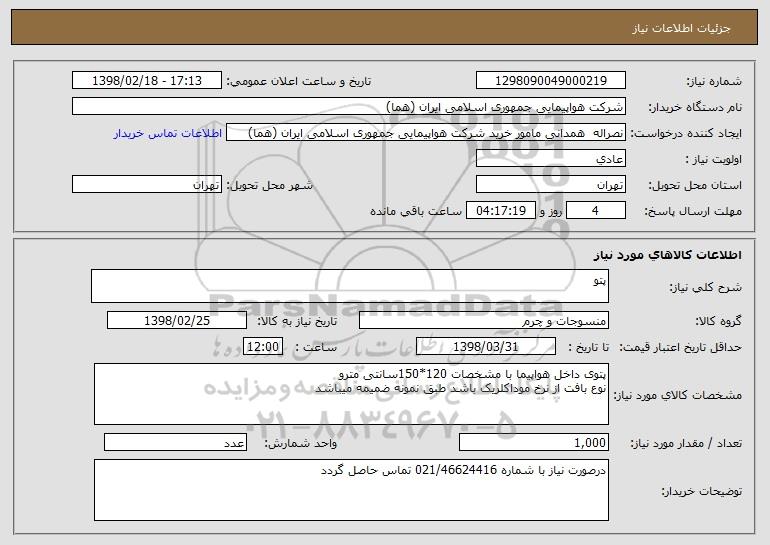Viewport: 770px width, 545px height.
Task: Click the unit of measure field عدد
Action: [175, 442]
